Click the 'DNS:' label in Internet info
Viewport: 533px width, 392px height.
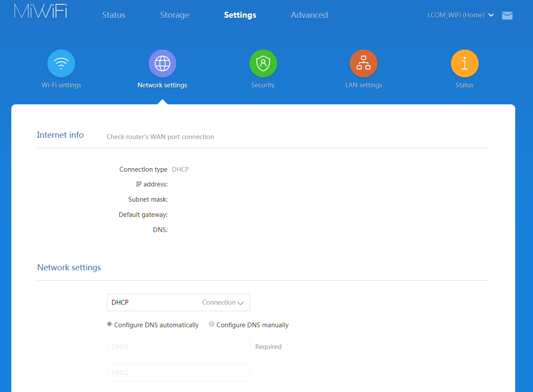tap(160, 230)
